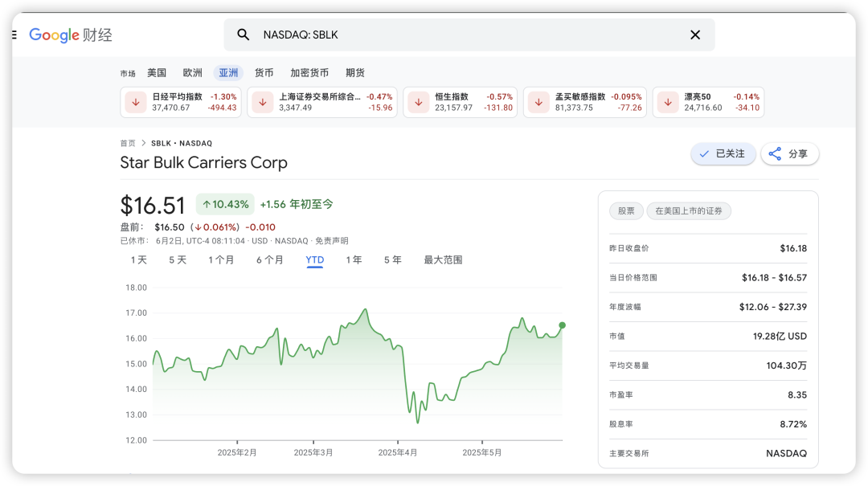
Task: Click the green endpoint dot on chart
Action: 562,325
